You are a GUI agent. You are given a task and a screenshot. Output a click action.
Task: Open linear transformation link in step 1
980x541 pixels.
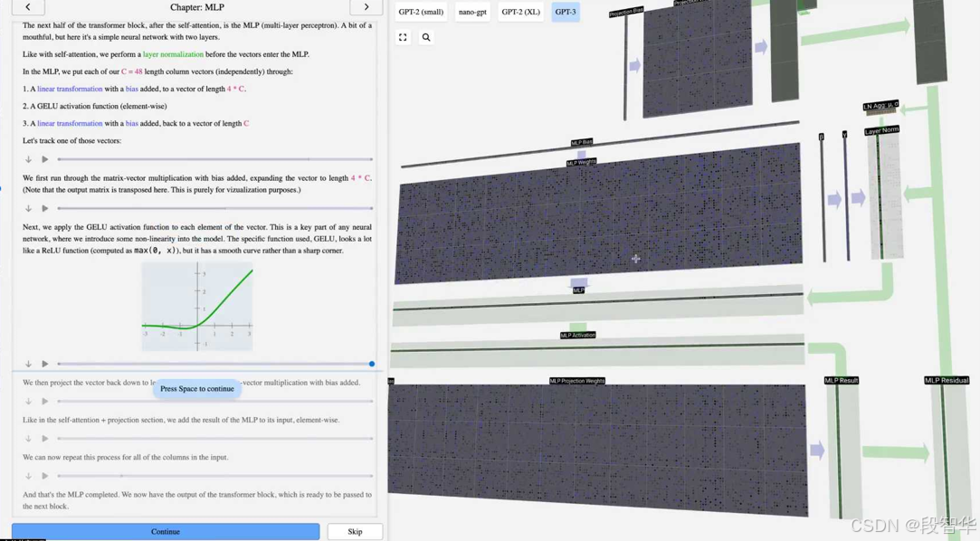point(70,89)
